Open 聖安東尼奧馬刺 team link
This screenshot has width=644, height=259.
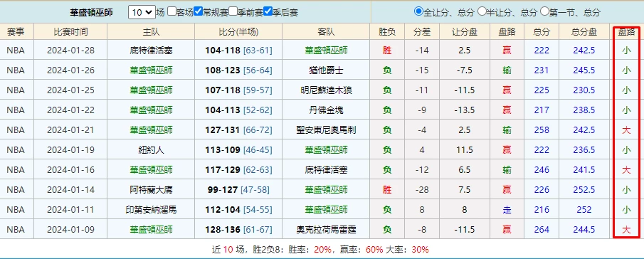click(326, 130)
